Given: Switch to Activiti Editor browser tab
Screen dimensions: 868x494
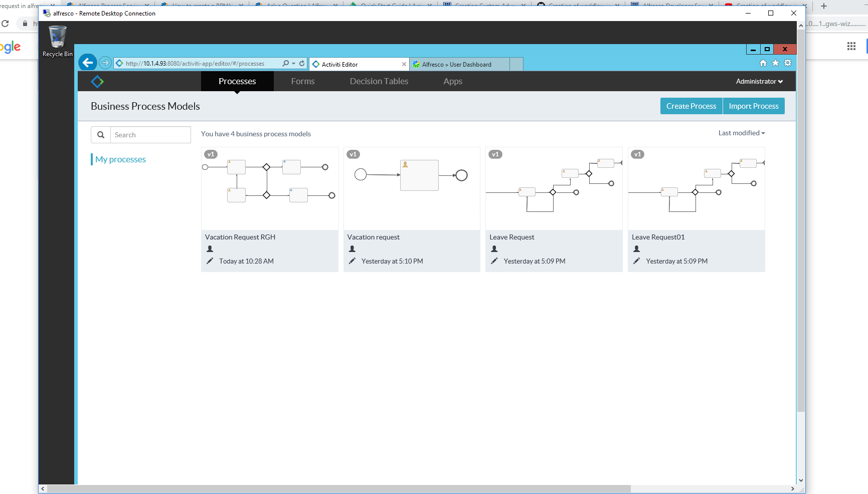Looking at the screenshot, I should click(359, 64).
